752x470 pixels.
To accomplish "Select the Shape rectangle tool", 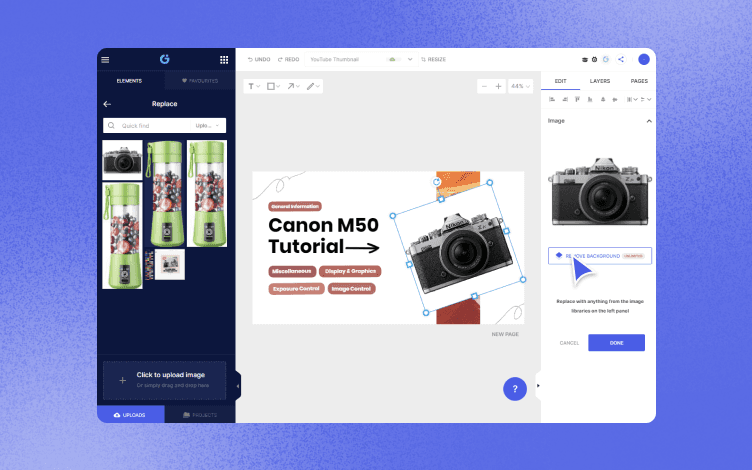I will click(271, 86).
